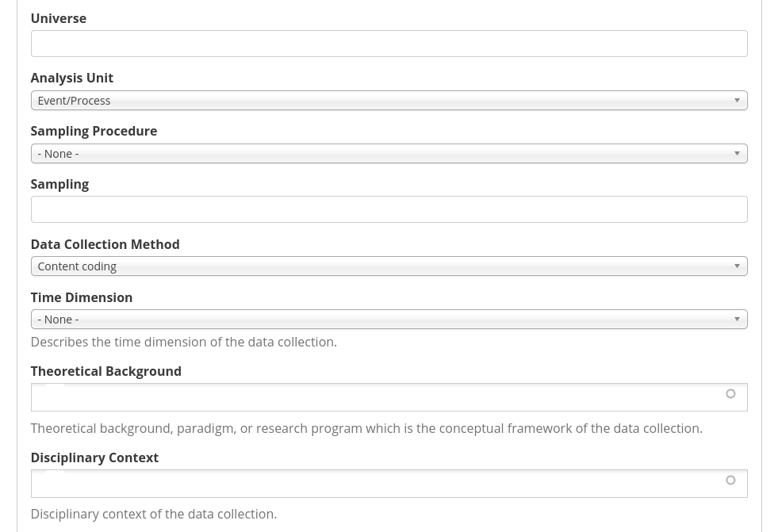Click the Analysis Unit label
This screenshot has height=532, width=778.
[72, 78]
